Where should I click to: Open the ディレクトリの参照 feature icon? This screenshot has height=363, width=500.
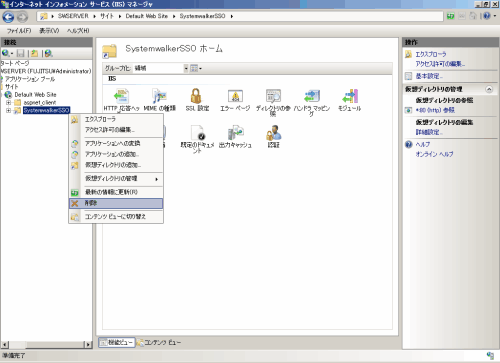[x=273, y=96]
